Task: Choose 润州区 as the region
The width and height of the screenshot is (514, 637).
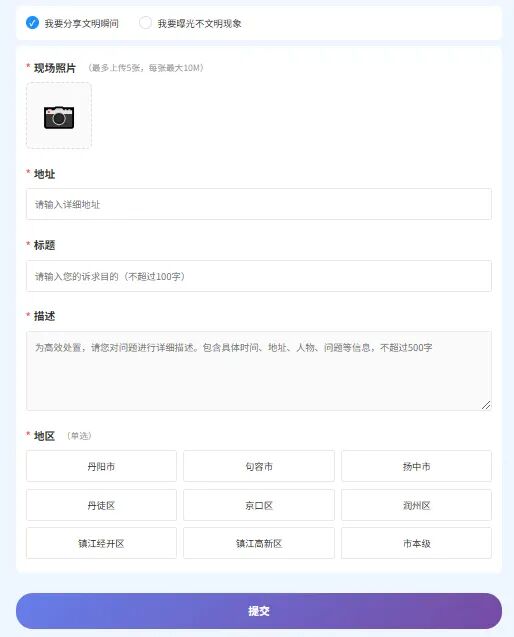Action: (416, 505)
